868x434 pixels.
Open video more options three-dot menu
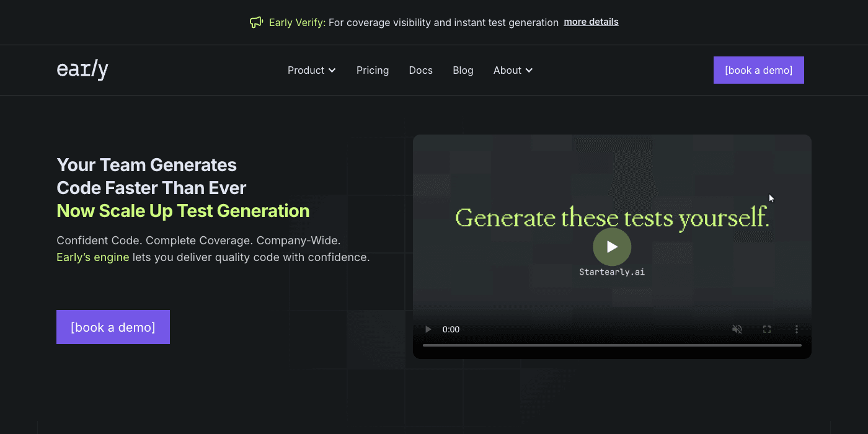[x=797, y=329]
